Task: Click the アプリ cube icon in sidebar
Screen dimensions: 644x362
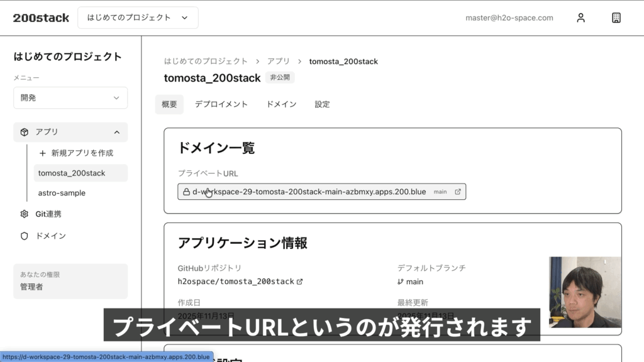Action: tap(25, 132)
